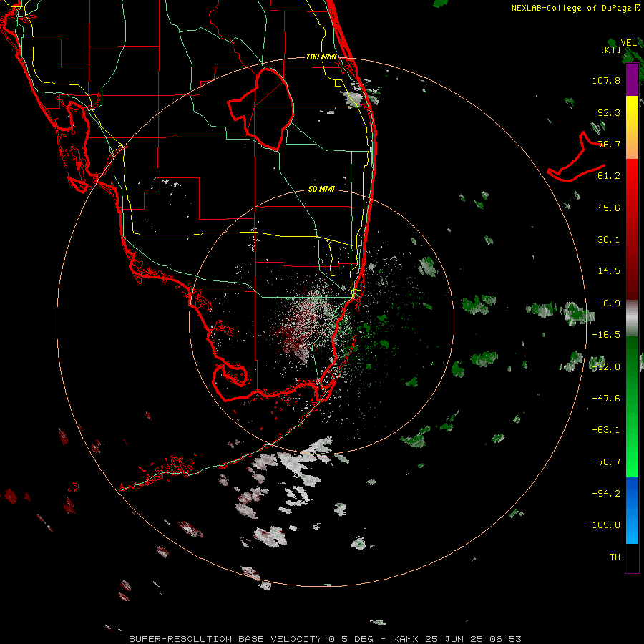Select the -109.8 scale value

click(603, 525)
